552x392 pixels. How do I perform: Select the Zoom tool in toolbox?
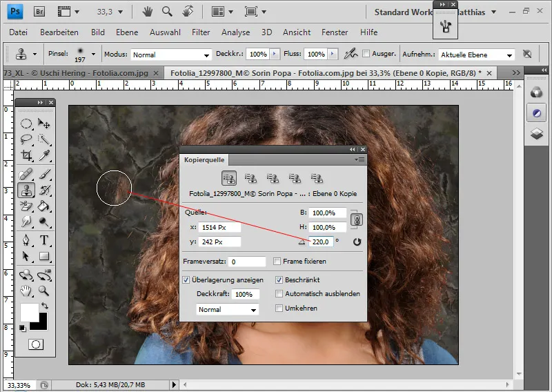(x=44, y=291)
